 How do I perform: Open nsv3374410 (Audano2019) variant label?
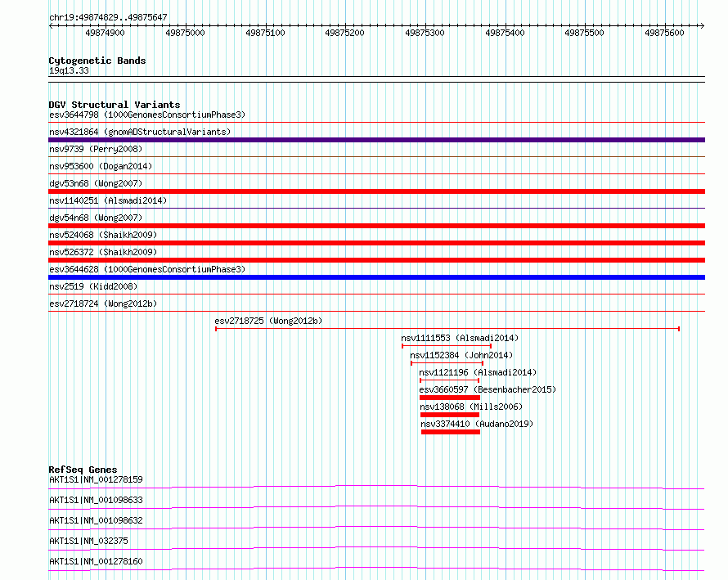point(477,424)
